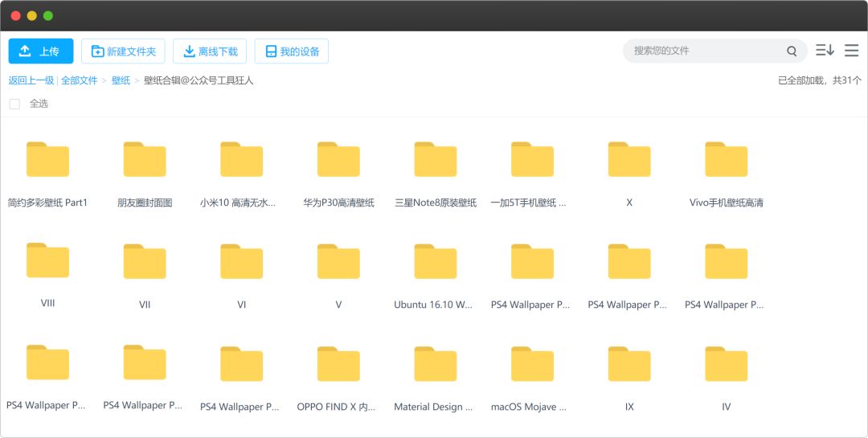The height and width of the screenshot is (438, 868).
Task: Open 我的设备 my devices
Action: (x=292, y=51)
